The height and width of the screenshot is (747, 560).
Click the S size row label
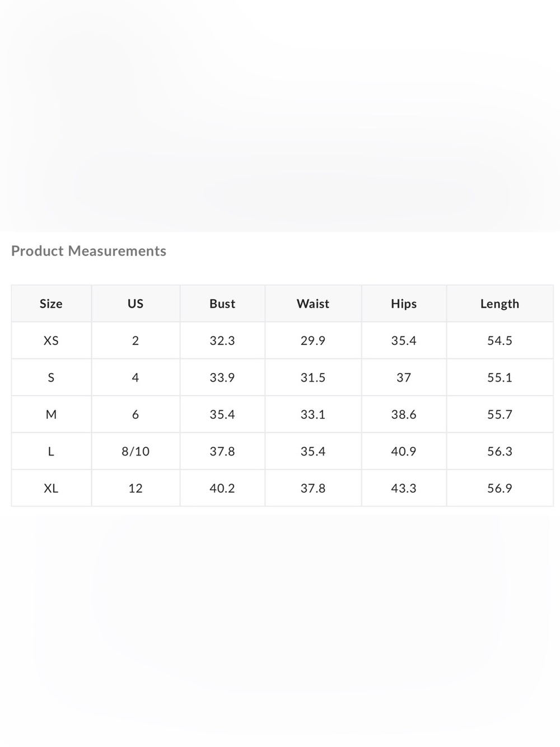[51, 377]
